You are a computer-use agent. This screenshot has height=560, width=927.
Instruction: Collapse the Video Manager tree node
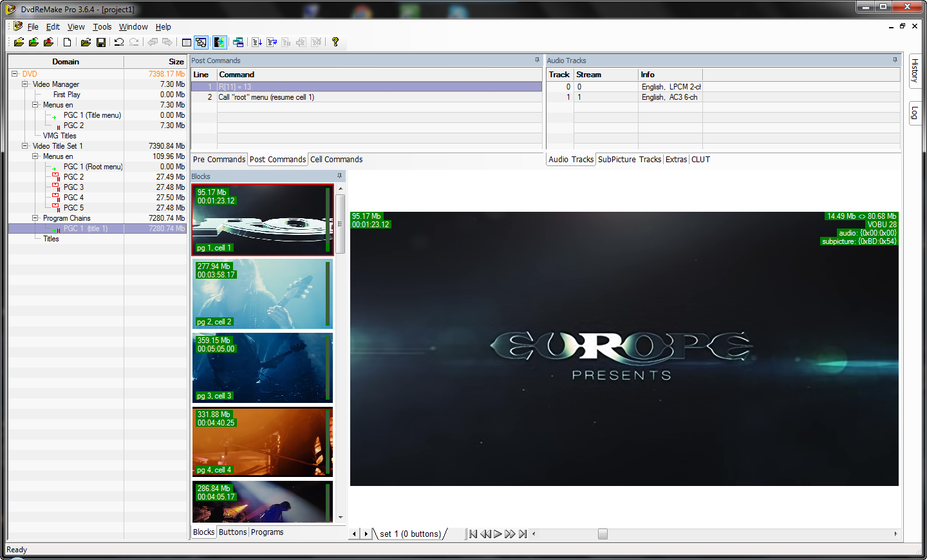pos(25,84)
